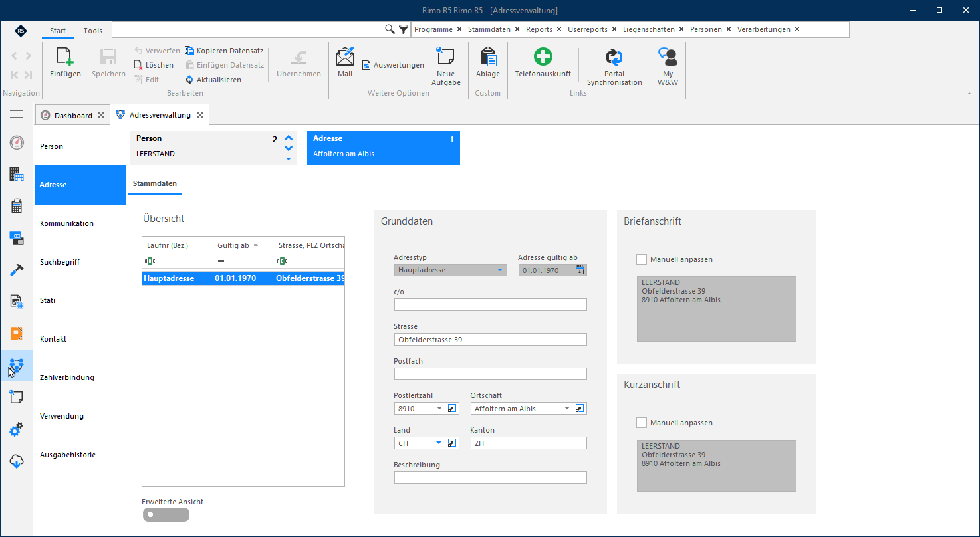
Task: Enable Manuell anpassen under Briefanschrift
Action: (x=642, y=259)
